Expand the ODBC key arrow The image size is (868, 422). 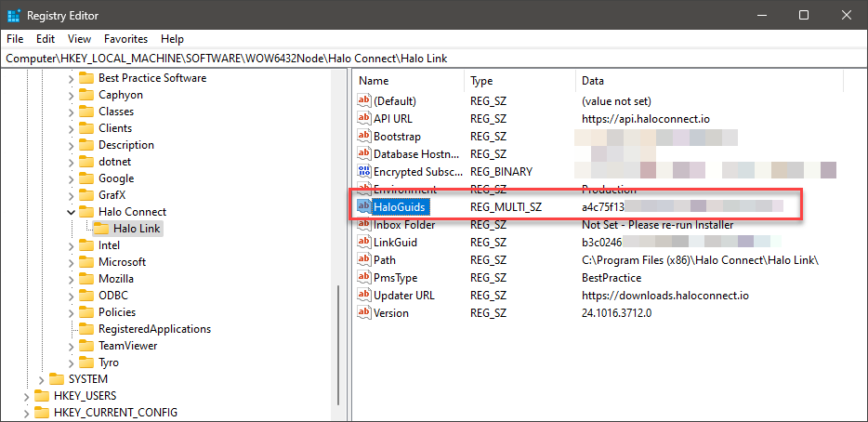(x=71, y=296)
